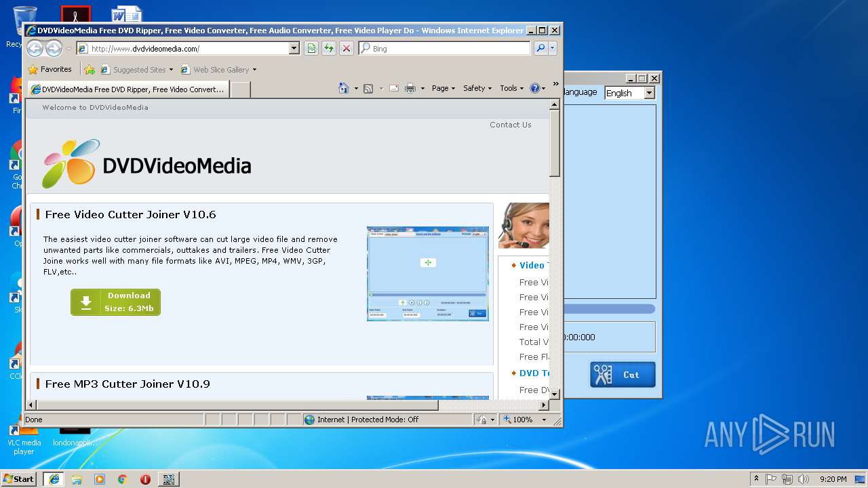
Task: Click Internet Explorer taskbar icon
Action: click(x=54, y=479)
